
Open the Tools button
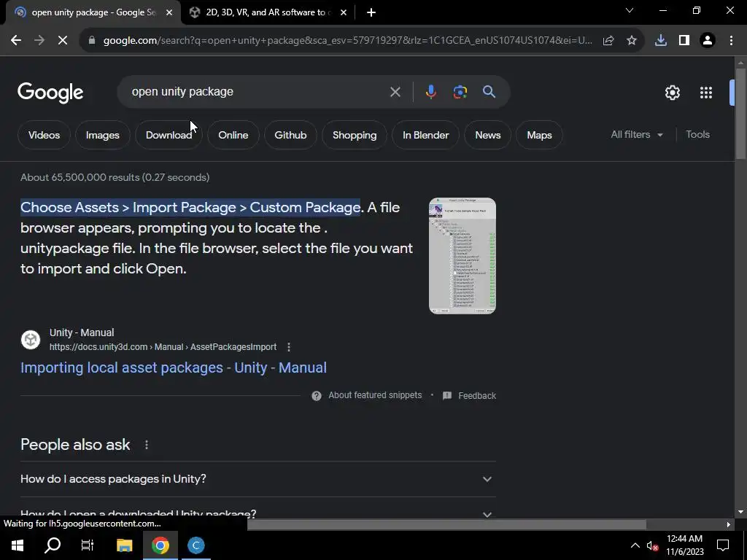[697, 135]
